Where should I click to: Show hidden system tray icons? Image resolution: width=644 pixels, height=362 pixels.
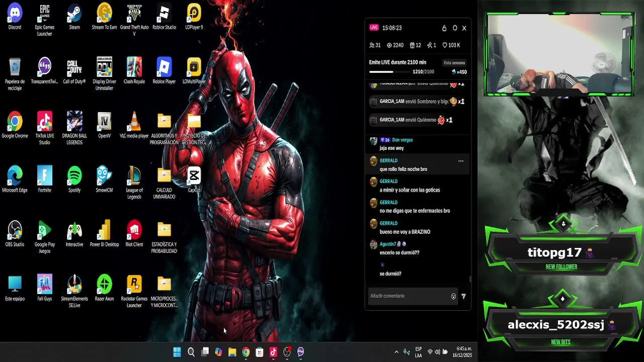396,352
